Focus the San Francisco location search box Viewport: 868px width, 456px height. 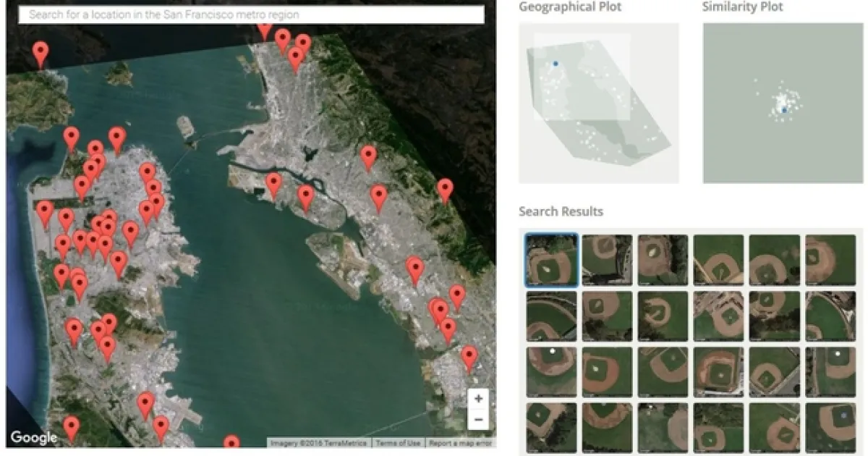pyautogui.click(x=251, y=14)
